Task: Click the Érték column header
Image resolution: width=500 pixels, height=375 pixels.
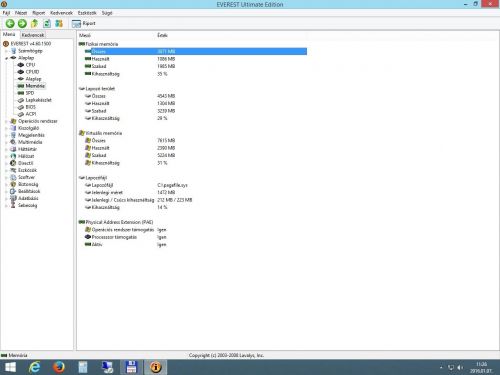Action: pos(162,35)
